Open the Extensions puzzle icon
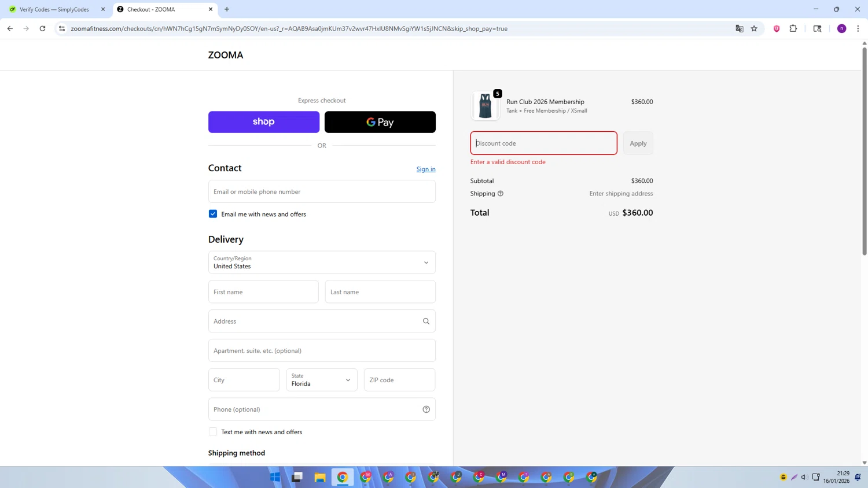 (793, 28)
